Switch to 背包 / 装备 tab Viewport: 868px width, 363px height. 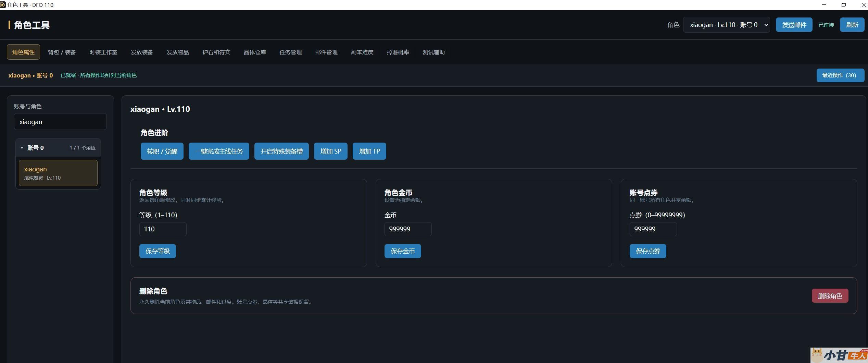click(62, 52)
